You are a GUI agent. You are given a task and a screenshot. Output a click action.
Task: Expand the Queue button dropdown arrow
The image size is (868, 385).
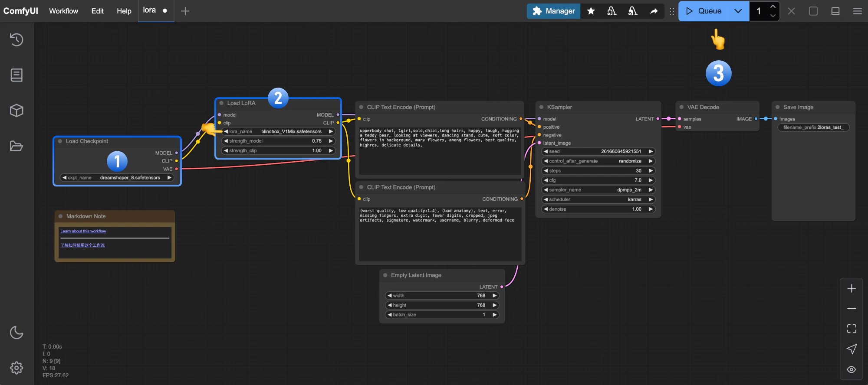click(x=738, y=11)
